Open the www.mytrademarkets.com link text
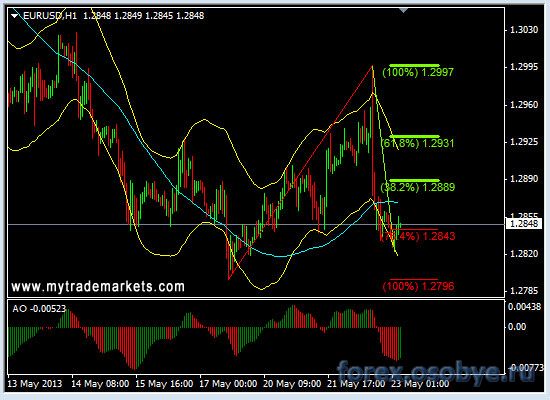550x400 pixels. point(98,287)
